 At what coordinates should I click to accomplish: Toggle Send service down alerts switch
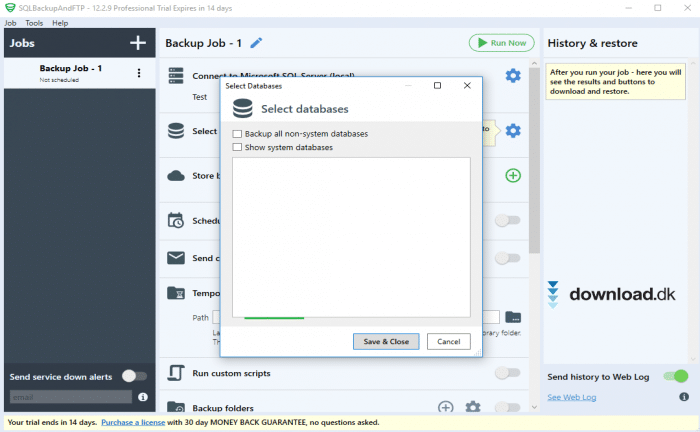pyautogui.click(x=133, y=376)
